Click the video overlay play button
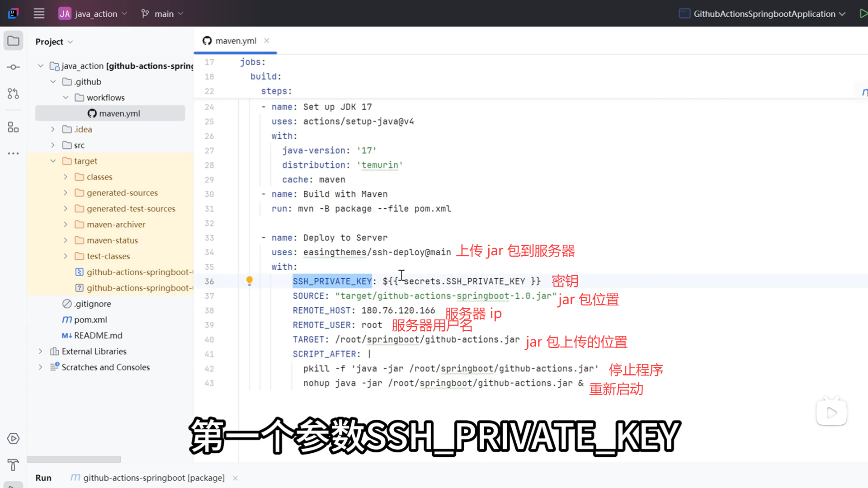868x488 pixels. [831, 413]
